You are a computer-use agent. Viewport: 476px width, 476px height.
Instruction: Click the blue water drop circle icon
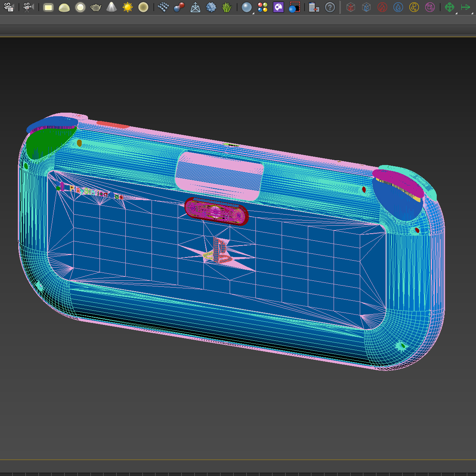(398, 7)
